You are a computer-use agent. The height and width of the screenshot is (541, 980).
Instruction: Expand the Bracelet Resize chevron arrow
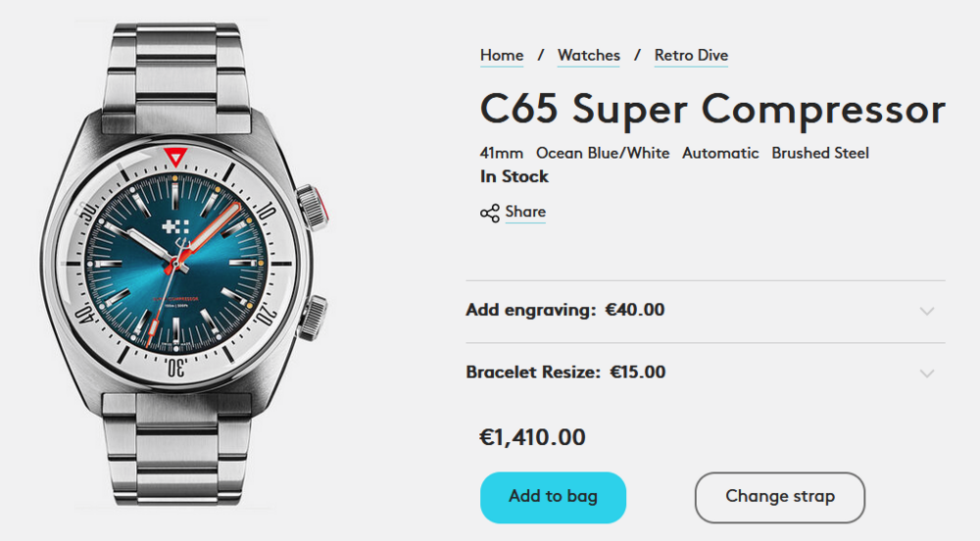pyautogui.click(x=927, y=373)
